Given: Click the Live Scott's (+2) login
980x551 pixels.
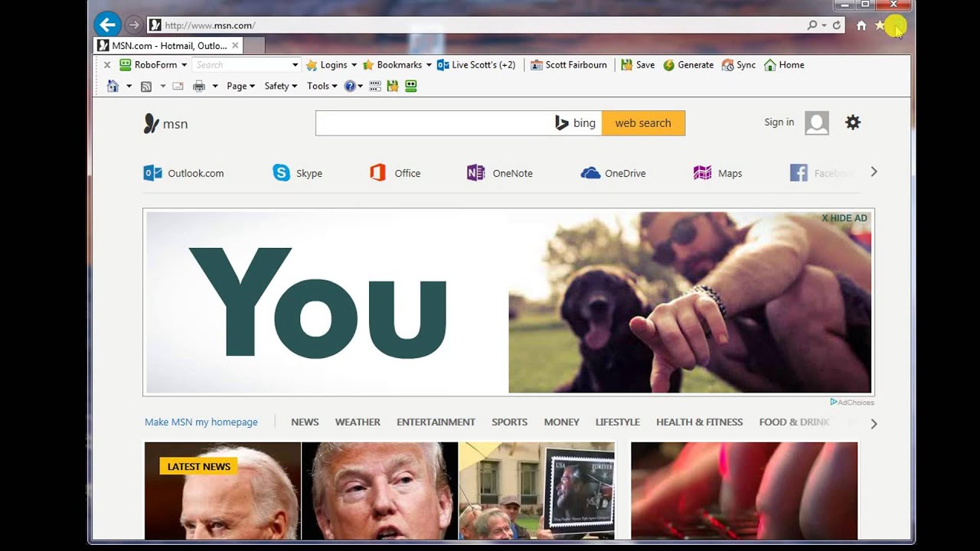Looking at the screenshot, I should pyautogui.click(x=476, y=65).
